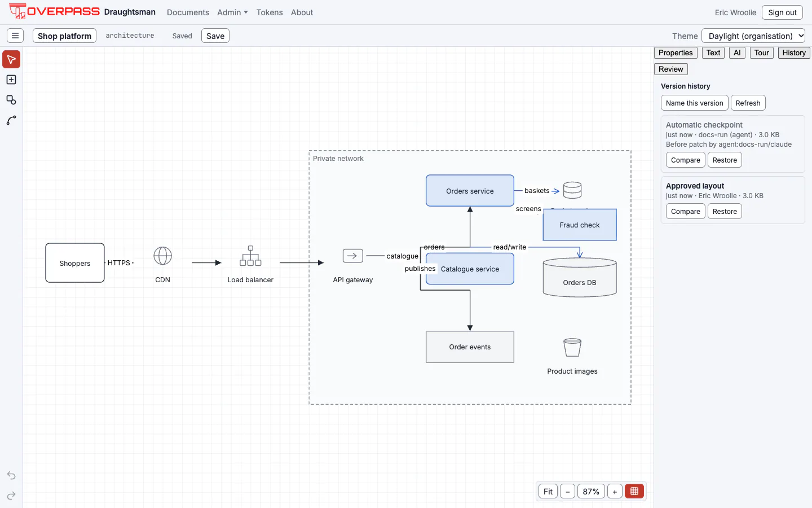Screen dimensions: 812x508
Task: Undo the last change
Action: [x=11, y=475]
